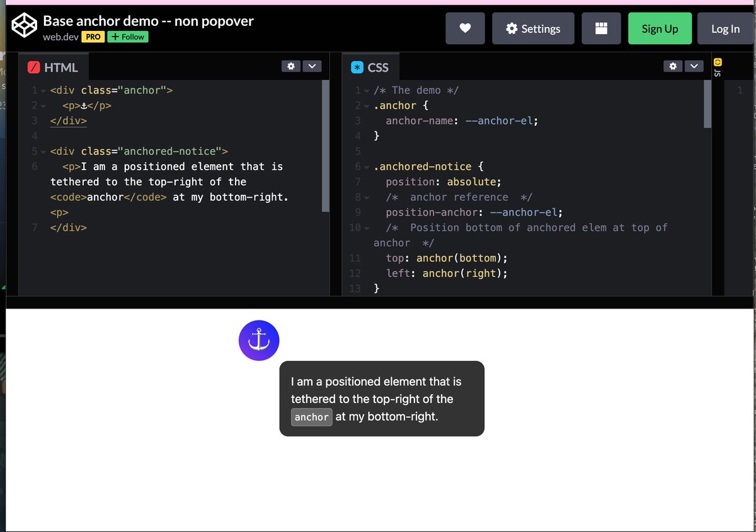Collapse the .anchored-notice rule fold arrow

pyautogui.click(x=366, y=166)
